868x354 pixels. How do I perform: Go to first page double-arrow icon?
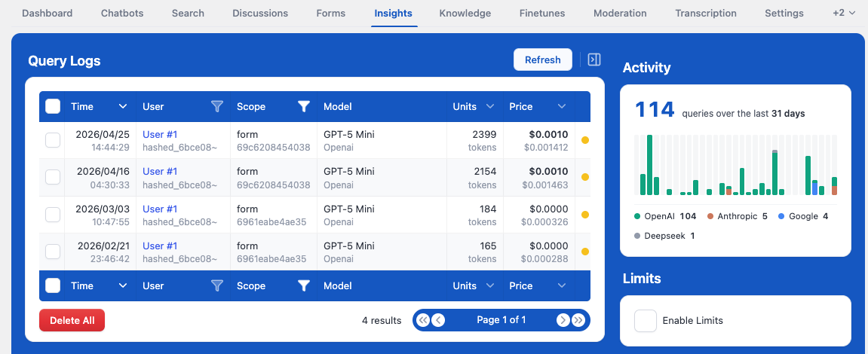point(422,320)
